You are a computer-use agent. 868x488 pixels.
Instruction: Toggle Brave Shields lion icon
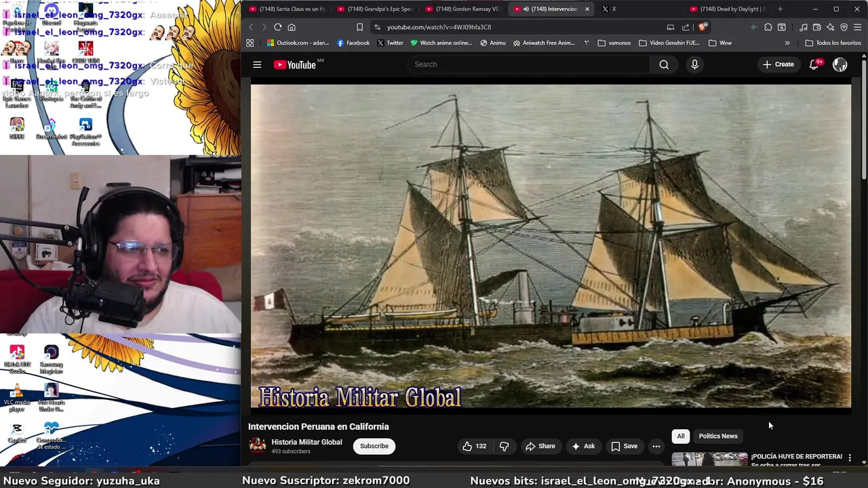pos(703,27)
